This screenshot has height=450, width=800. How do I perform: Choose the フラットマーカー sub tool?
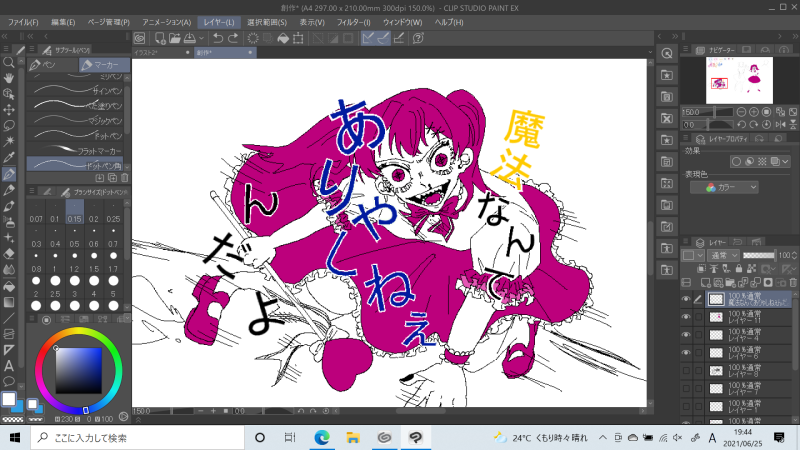point(75,151)
